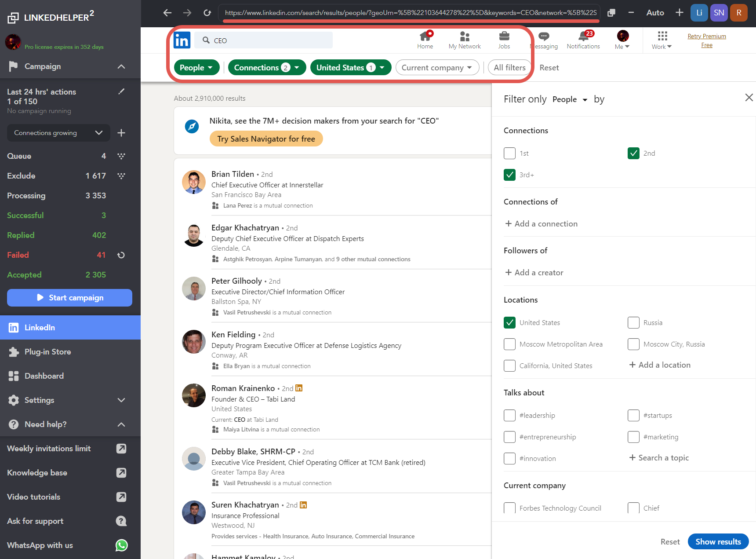The image size is (756, 559).
Task: Open My Network on LinkedIn
Action: pyautogui.click(x=464, y=40)
